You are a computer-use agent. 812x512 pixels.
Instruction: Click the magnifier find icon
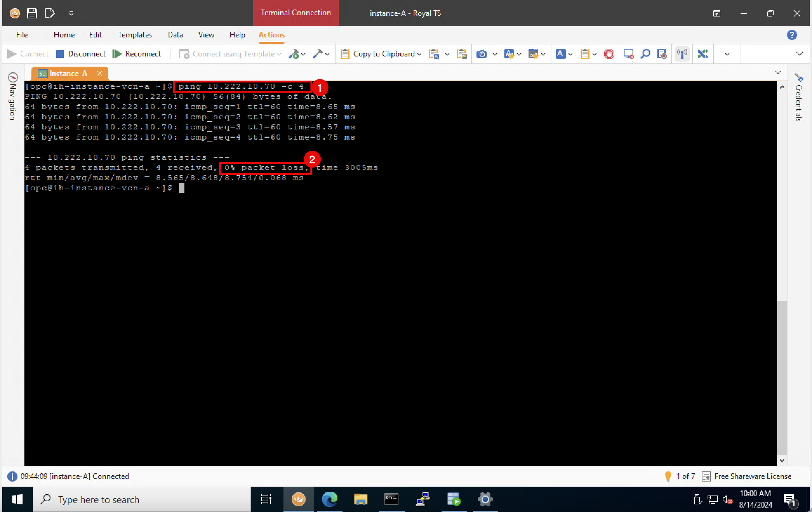pos(645,54)
